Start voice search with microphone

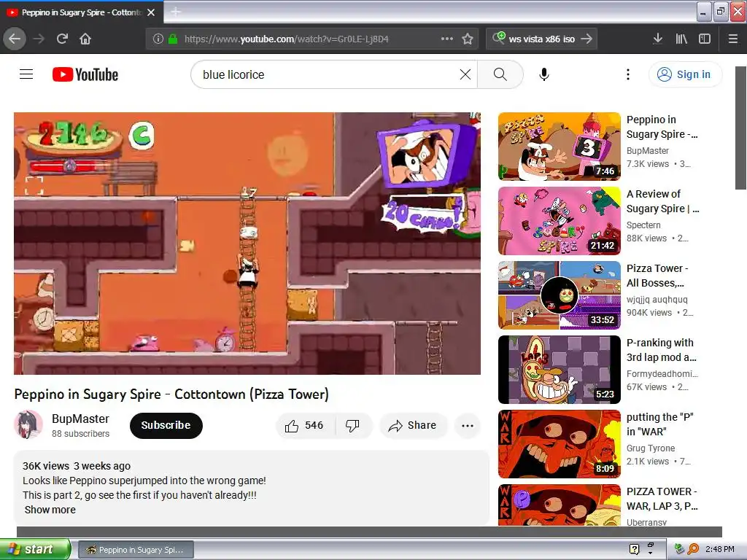pyautogui.click(x=544, y=74)
